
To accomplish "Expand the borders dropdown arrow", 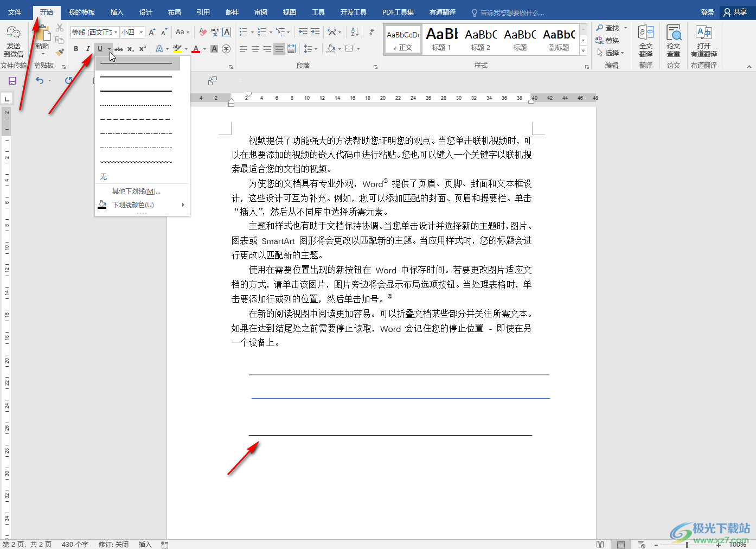I will (358, 49).
